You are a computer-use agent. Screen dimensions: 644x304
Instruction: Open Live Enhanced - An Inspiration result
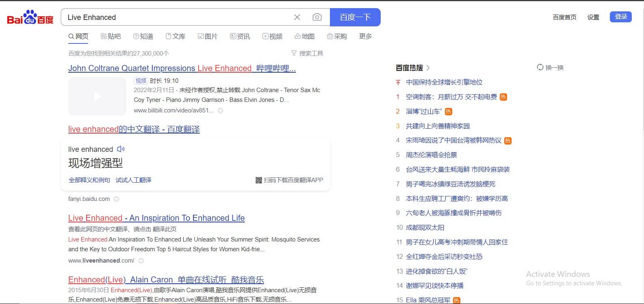point(156,218)
